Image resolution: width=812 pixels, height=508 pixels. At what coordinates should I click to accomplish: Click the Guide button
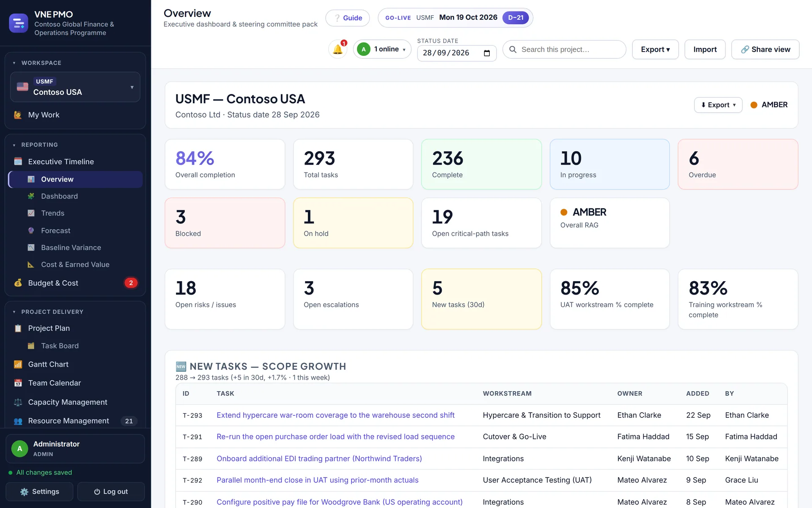(x=348, y=18)
